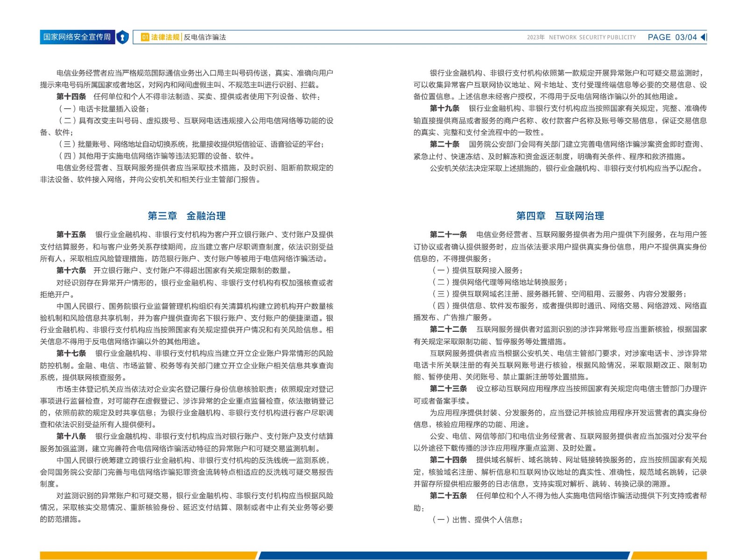Click the left-pointing triangle beside page number
Screen dimensions: 747x560
[x=703, y=37]
